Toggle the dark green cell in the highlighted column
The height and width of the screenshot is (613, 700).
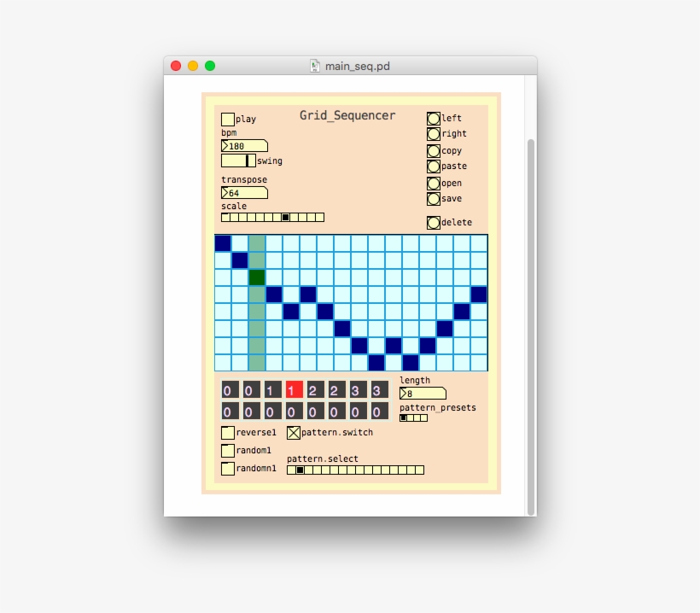(x=257, y=277)
